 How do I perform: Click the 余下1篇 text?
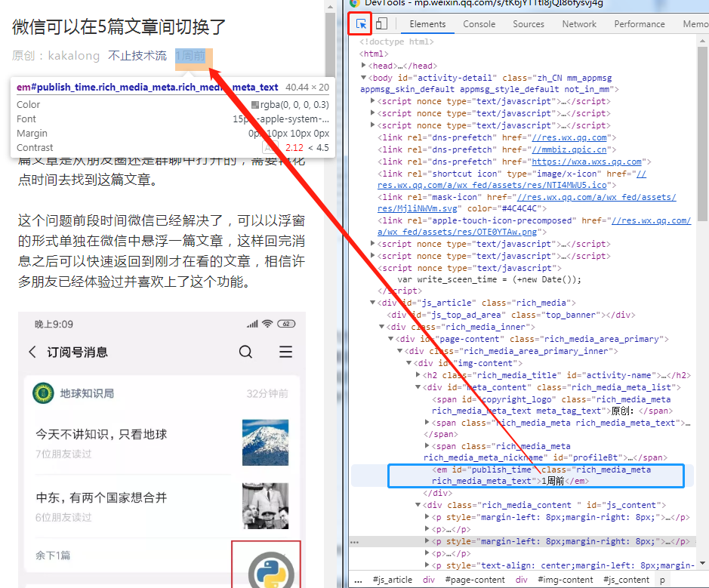[x=53, y=555]
